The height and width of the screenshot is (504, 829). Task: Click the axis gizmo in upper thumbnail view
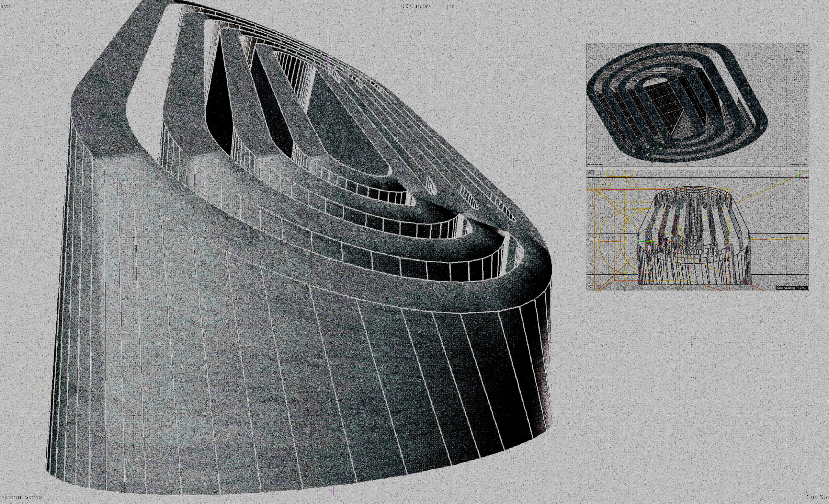(x=803, y=46)
